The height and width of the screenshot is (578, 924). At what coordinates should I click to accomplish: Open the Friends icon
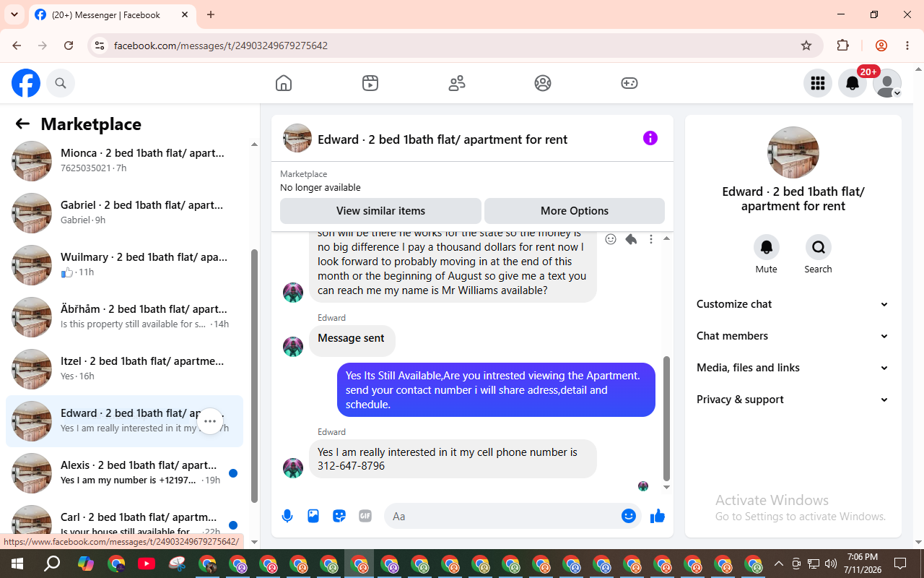(457, 83)
